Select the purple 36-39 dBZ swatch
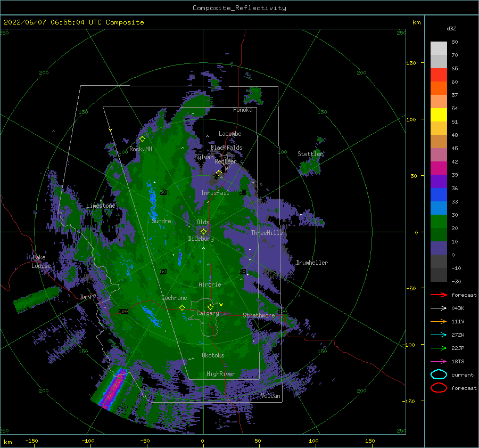The image size is (479, 448). (x=439, y=181)
